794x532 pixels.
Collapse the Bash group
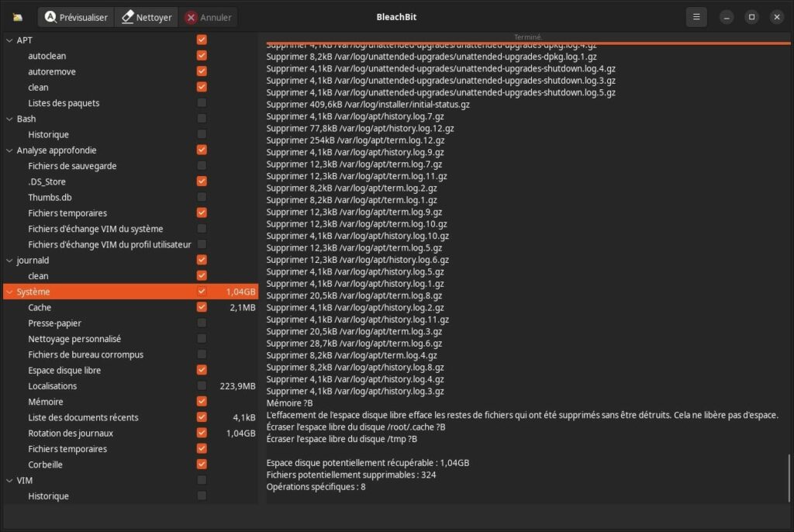[9, 119]
